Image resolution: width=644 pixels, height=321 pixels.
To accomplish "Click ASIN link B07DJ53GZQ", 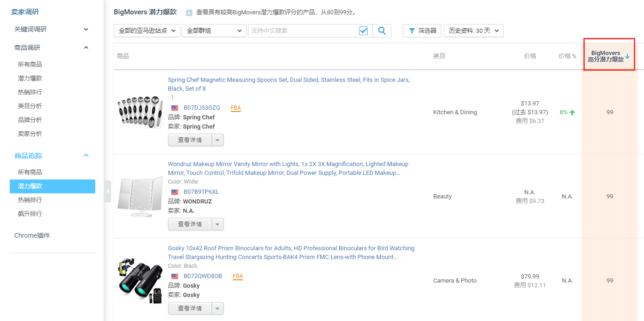I will click(202, 108).
